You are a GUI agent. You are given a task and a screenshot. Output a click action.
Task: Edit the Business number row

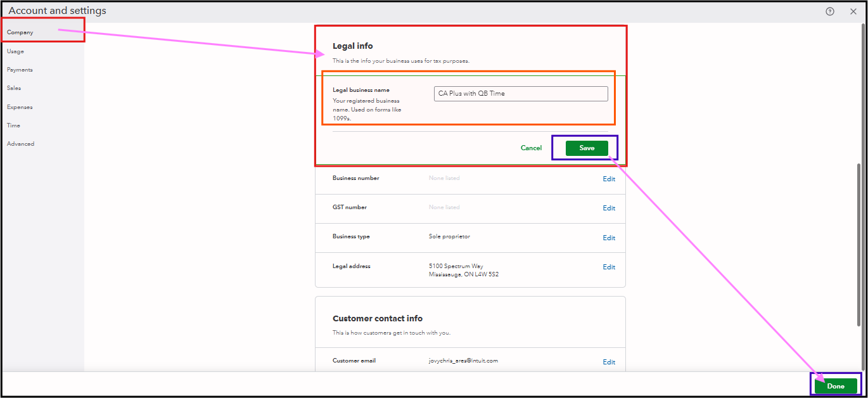[609, 179]
